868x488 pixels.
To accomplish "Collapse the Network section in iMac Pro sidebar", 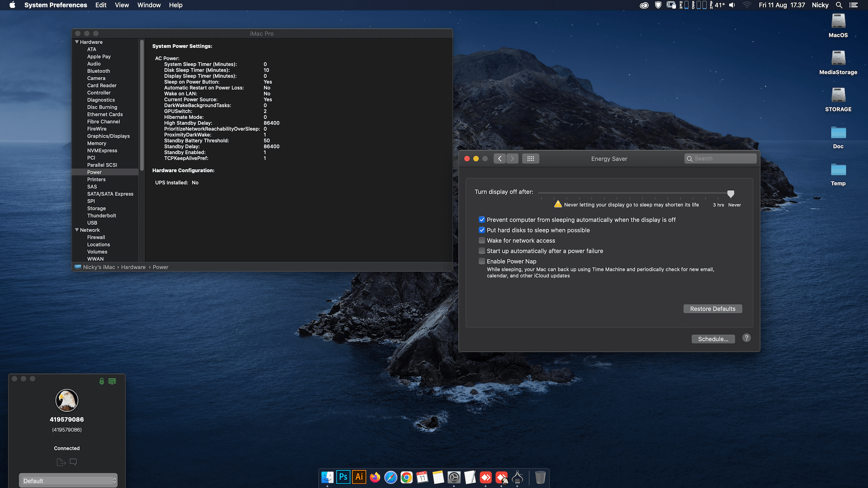I will (77, 230).
